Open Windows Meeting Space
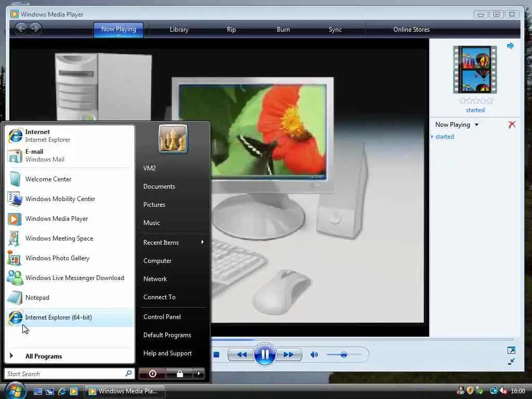The height and width of the screenshot is (399, 532). [x=70, y=238]
